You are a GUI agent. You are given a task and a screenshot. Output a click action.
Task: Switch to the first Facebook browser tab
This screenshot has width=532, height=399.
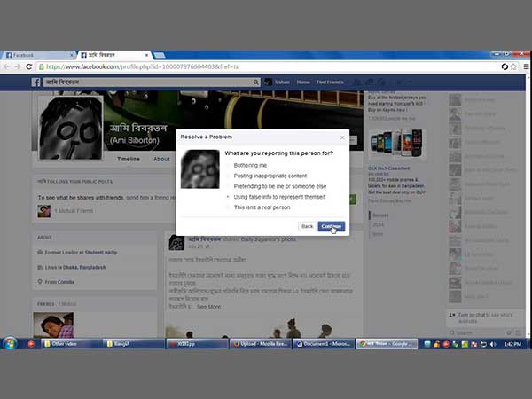(35, 55)
